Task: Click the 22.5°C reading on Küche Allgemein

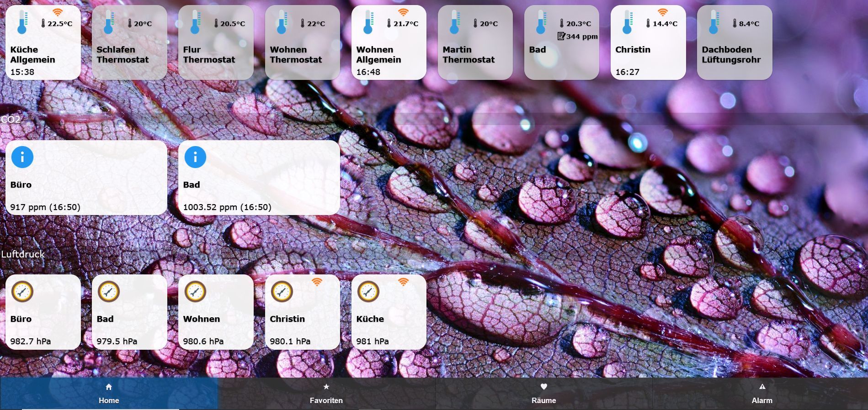Action: 60,24
